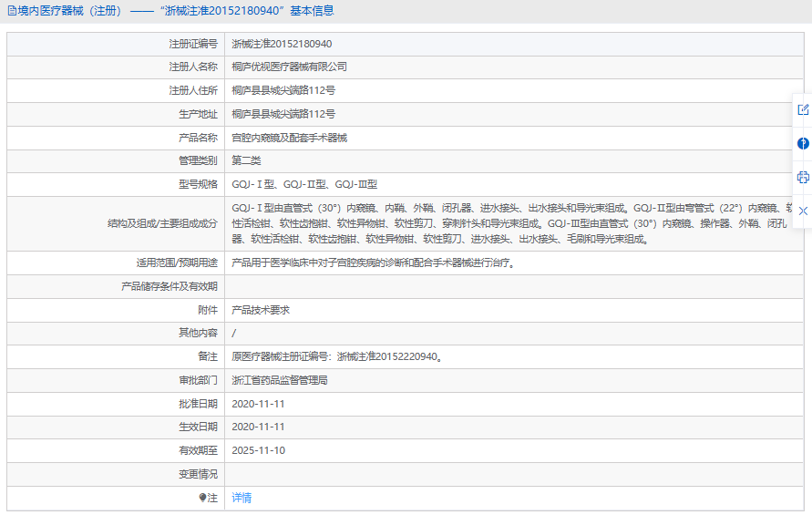
Task: Click the structure composition description paragraph
Action: 511,224
